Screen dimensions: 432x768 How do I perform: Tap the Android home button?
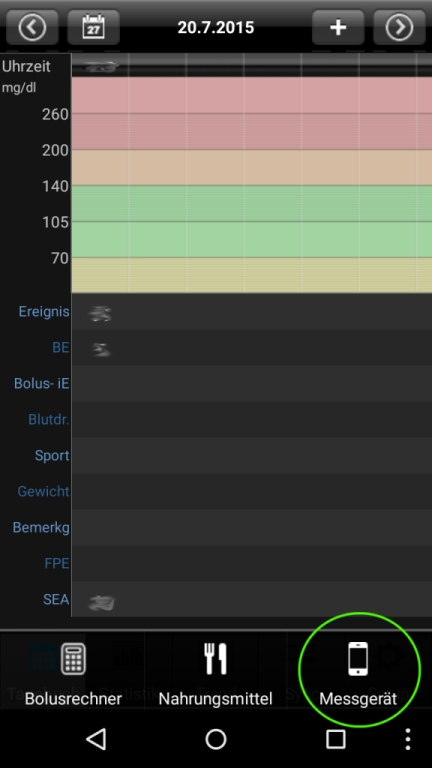point(216,739)
